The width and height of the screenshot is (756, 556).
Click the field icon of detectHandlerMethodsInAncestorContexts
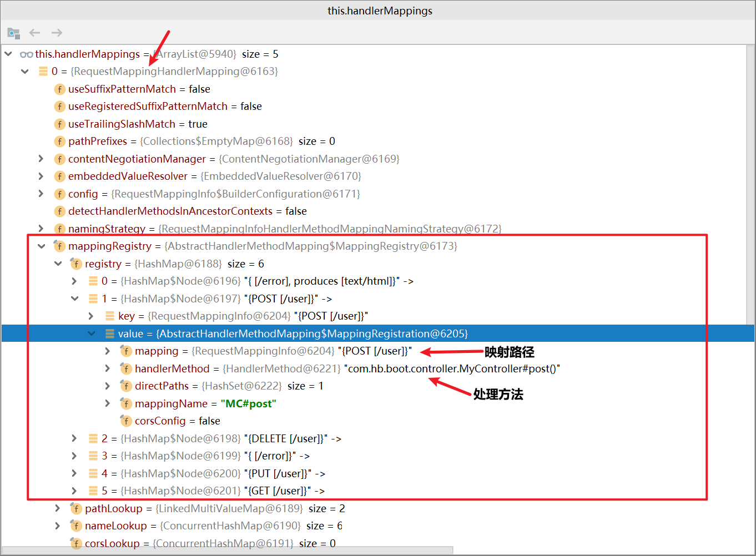point(60,211)
